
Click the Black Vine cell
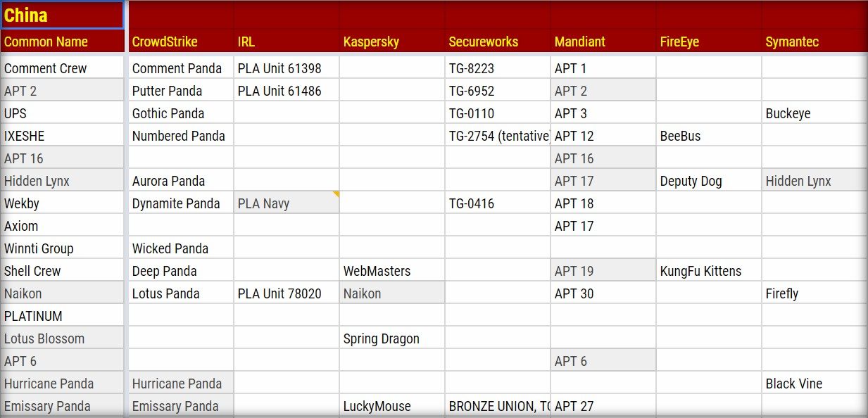pyautogui.click(x=814, y=384)
